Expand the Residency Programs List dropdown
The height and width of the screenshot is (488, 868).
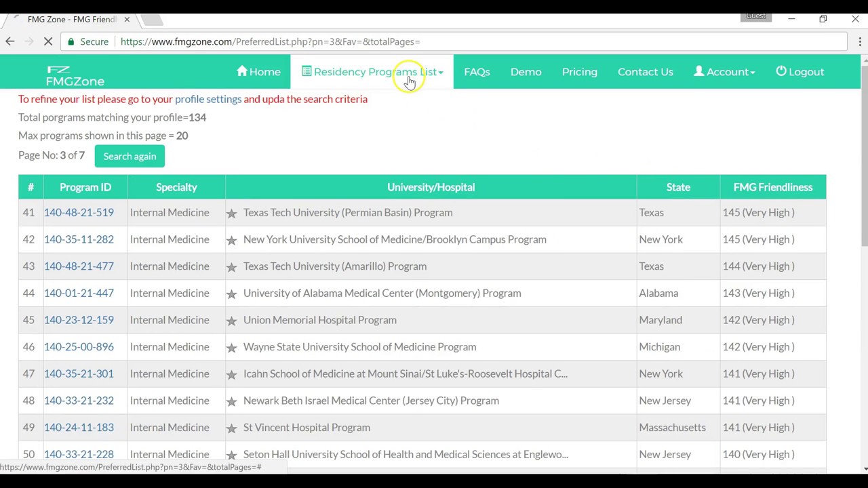[372, 72]
